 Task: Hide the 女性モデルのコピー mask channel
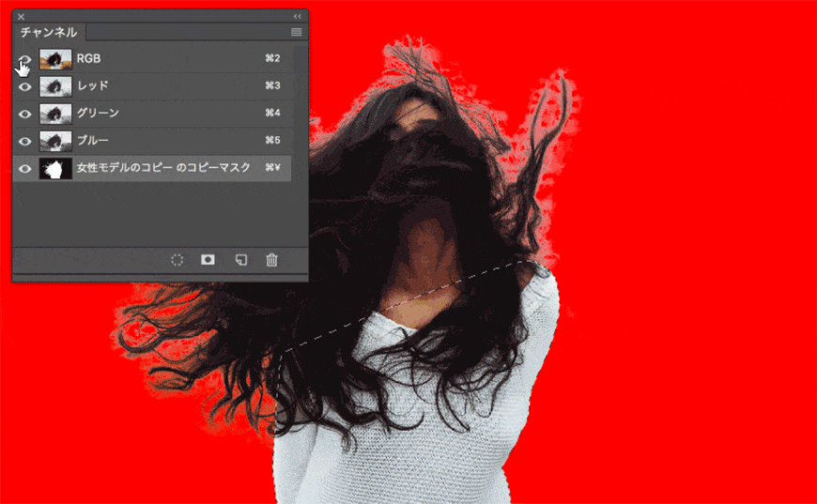click(24, 168)
